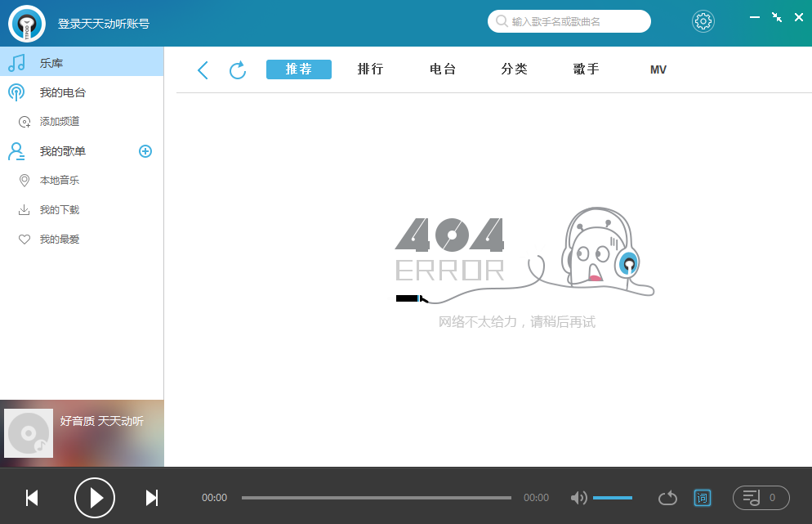Go to the previous track
Viewport: 812px width, 524px height.
32,497
